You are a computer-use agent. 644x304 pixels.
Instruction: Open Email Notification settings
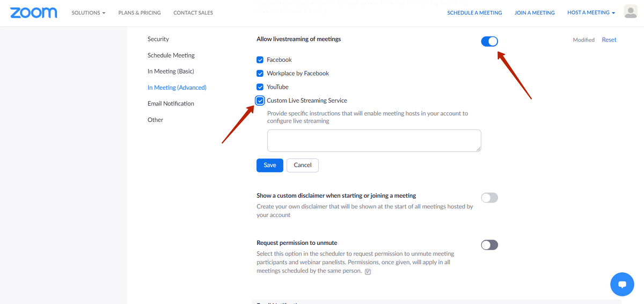click(171, 104)
